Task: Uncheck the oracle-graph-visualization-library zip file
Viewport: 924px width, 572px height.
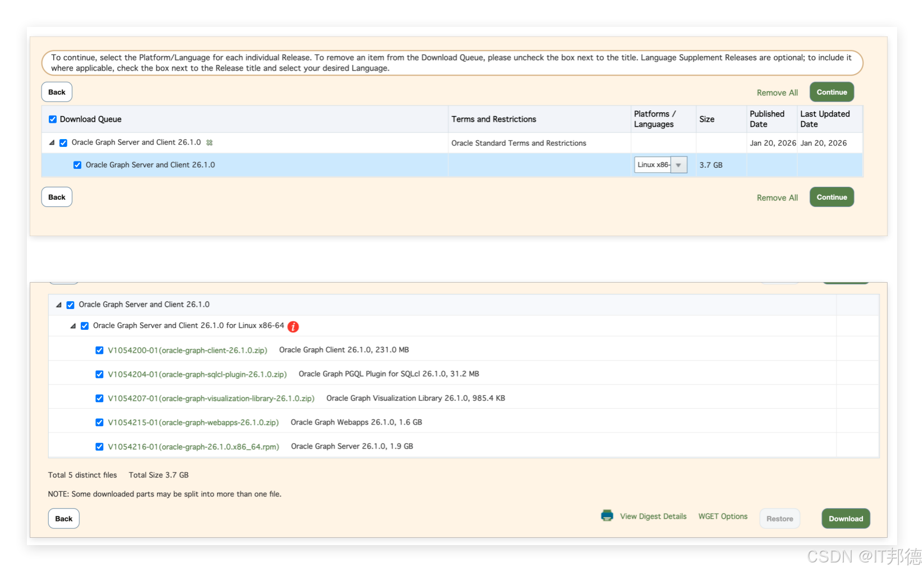Action: point(99,398)
